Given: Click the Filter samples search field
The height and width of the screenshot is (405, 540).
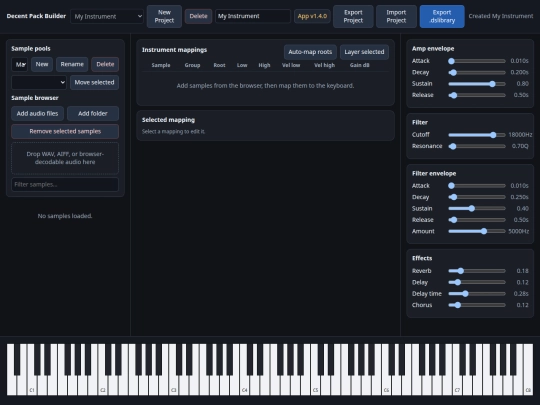Looking at the screenshot, I should coord(65,185).
